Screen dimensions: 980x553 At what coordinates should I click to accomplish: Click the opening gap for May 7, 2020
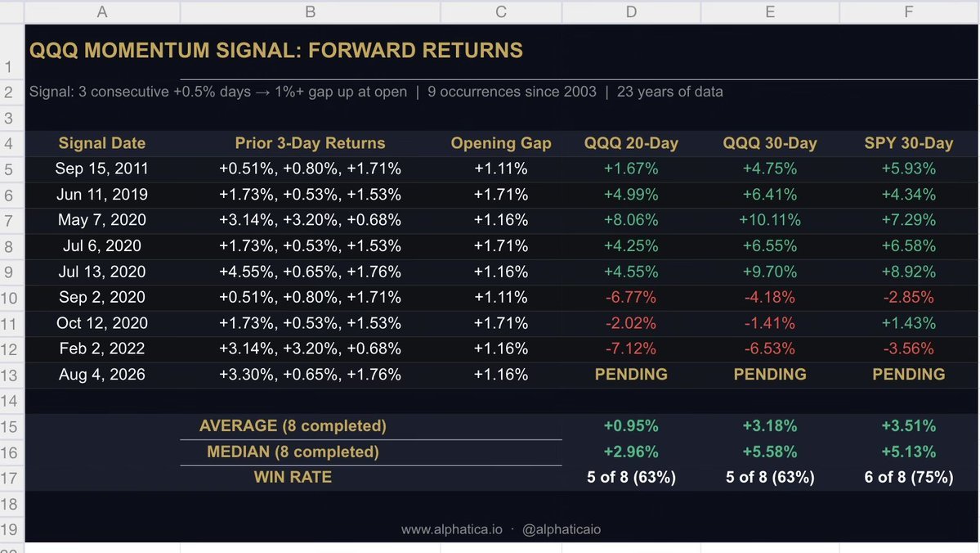pyautogui.click(x=500, y=220)
